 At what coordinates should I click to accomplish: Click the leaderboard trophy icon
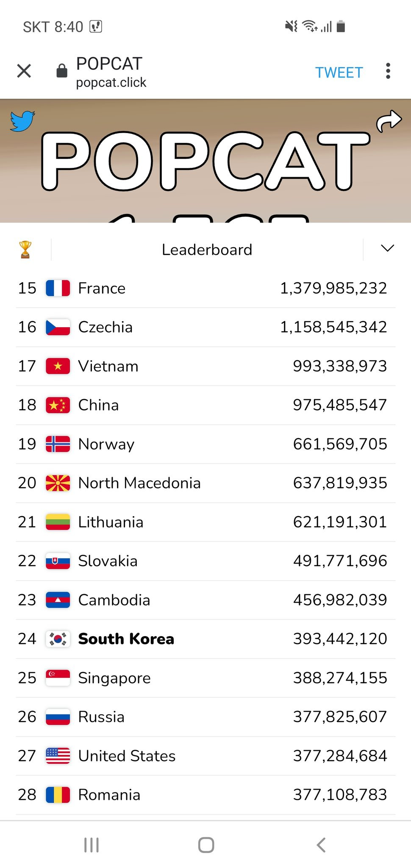25,250
